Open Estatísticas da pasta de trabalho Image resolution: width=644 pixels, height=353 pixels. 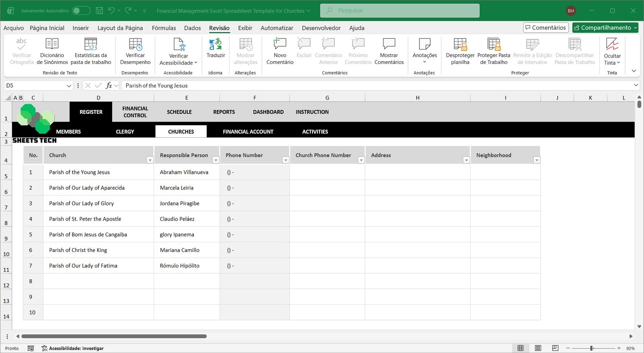(x=91, y=51)
